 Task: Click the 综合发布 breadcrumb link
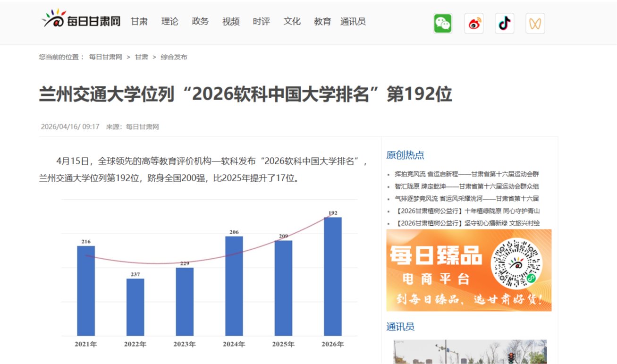click(175, 57)
